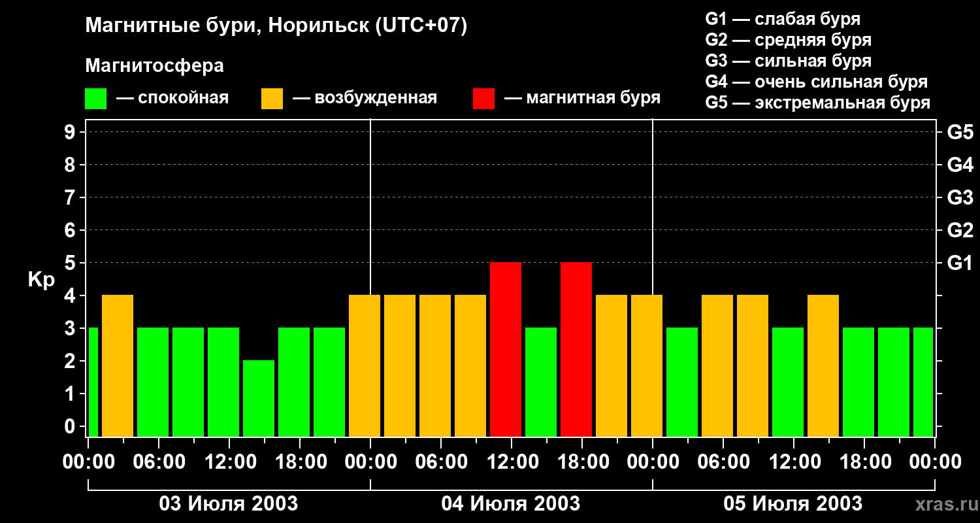Click the G2 label on right axis
The image size is (980, 523).
tap(960, 230)
